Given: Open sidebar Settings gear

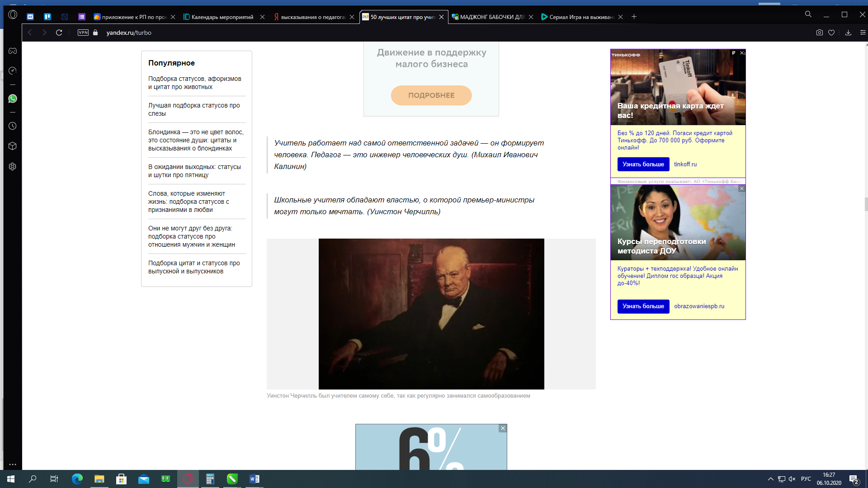Looking at the screenshot, I should click(13, 166).
